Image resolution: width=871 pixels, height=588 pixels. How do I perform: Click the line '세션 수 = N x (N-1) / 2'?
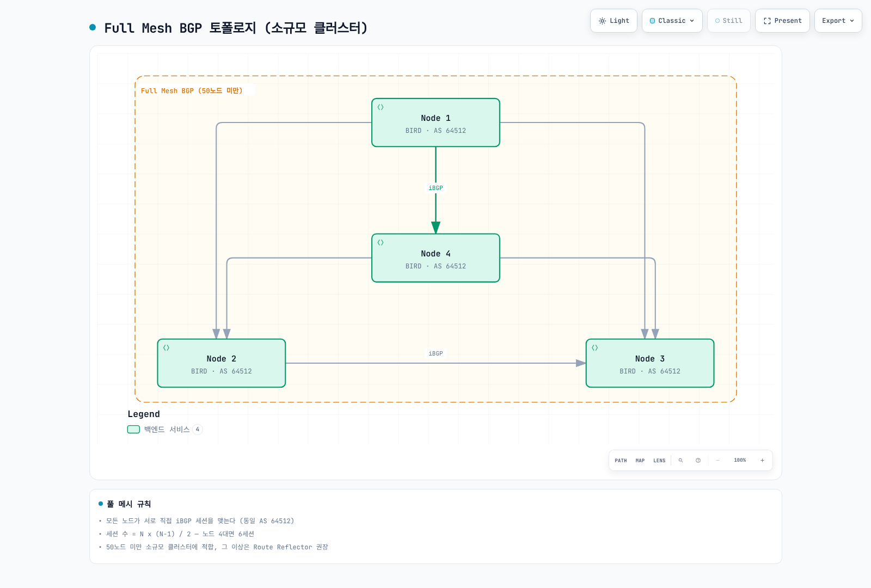pos(180,534)
